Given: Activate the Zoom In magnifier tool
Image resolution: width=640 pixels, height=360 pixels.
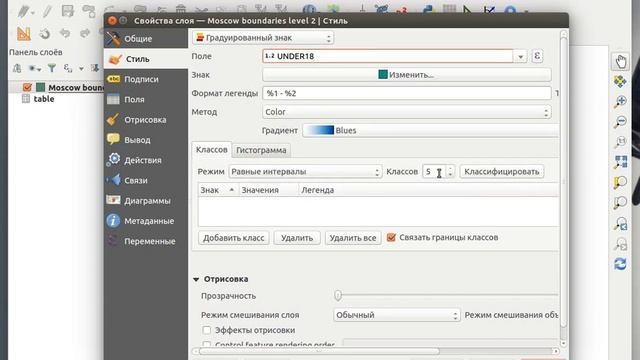Looking at the screenshot, I should 620,102.
